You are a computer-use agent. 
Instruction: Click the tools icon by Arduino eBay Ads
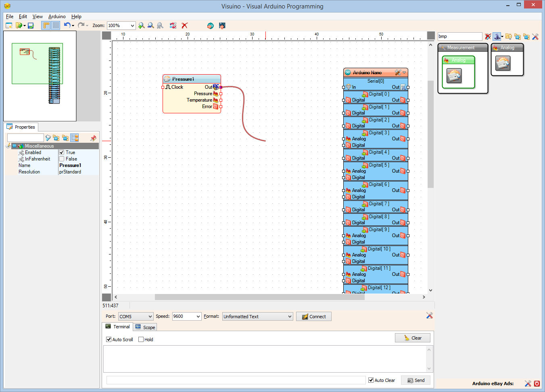point(528,384)
